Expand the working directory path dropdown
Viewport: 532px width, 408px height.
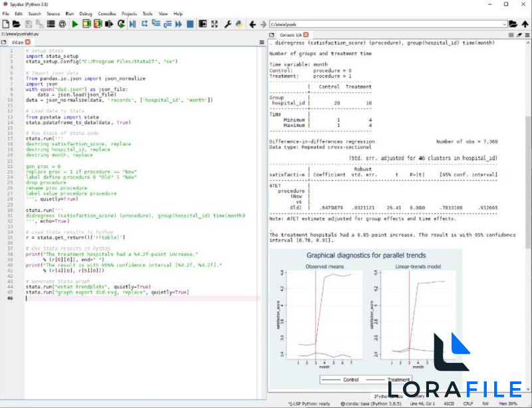[504, 25]
